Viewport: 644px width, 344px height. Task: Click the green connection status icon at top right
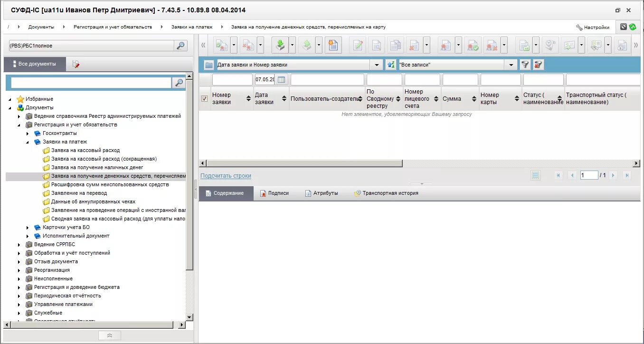(633, 27)
